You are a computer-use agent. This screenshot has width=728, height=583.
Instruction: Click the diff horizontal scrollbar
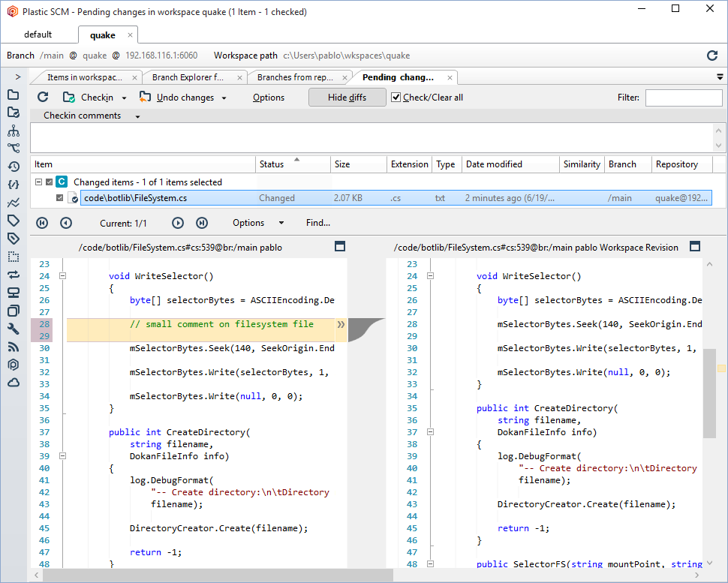(x=218, y=575)
